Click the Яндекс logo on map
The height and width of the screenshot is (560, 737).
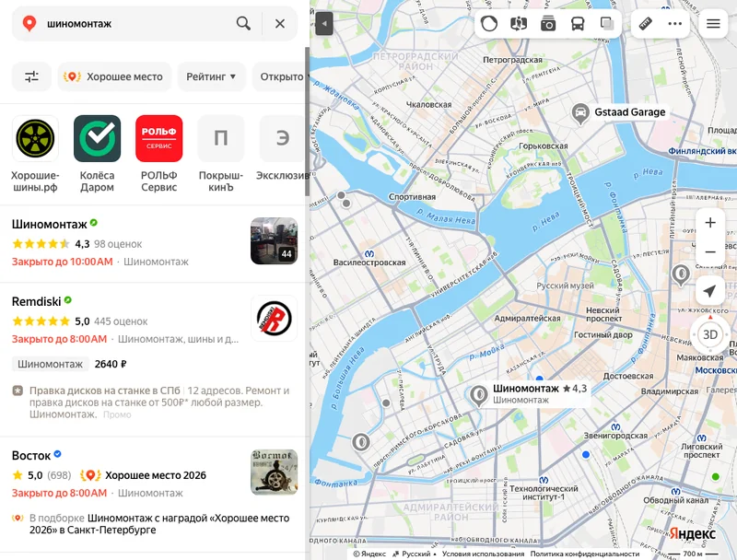coord(693,533)
